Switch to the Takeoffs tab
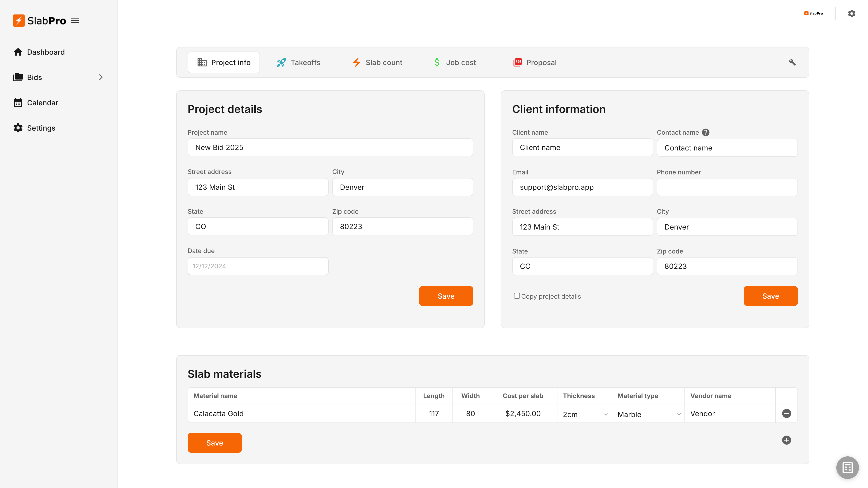The width and height of the screenshot is (868, 488). pyautogui.click(x=299, y=62)
